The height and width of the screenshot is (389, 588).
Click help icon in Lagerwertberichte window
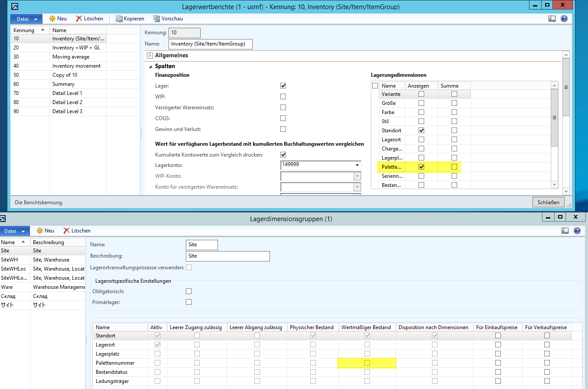(x=564, y=19)
